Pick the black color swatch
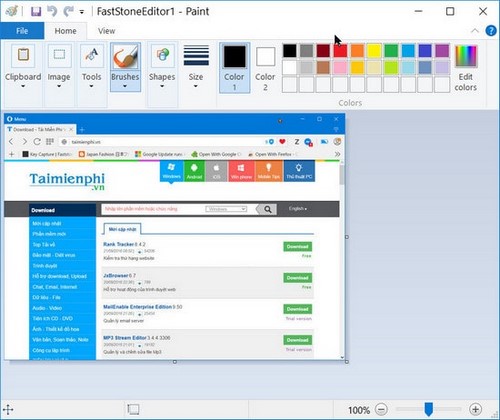Image resolution: width=500 pixels, height=420 pixels. [289, 51]
